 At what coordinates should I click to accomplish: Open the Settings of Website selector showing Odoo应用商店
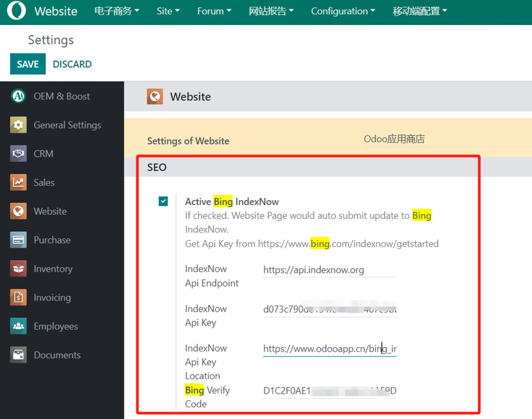(447, 139)
